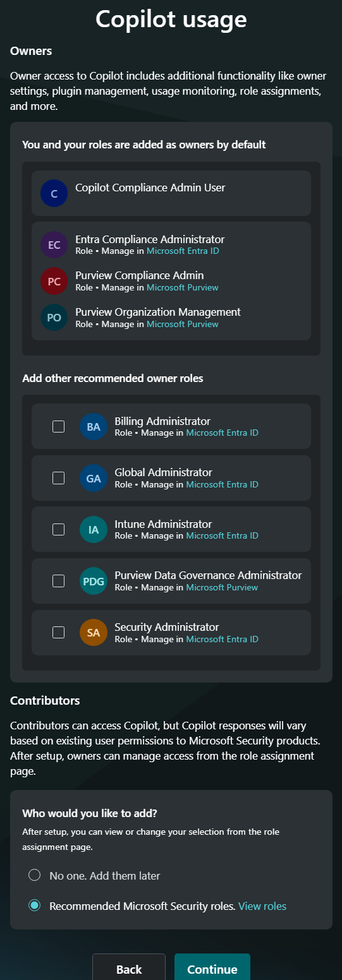Viewport: 342px width, 980px height.
Task: Choose Recommended Microsoft Security roles radio button
Action: click(35, 905)
